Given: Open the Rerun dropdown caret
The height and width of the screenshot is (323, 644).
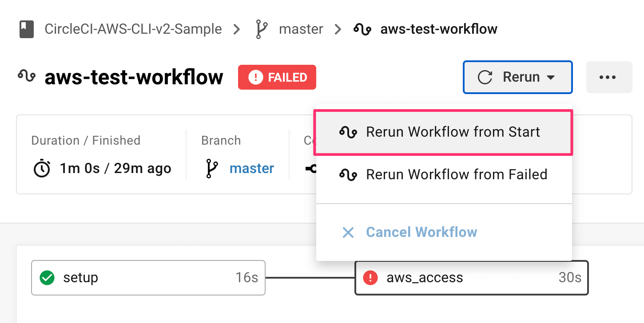Looking at the screenshot, I should [551, 78].
